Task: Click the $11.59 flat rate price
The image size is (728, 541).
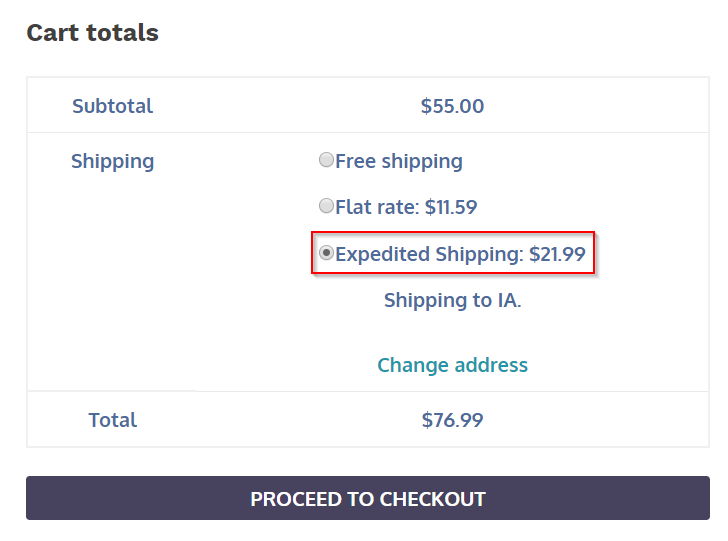Action: [x=451, y=207]
